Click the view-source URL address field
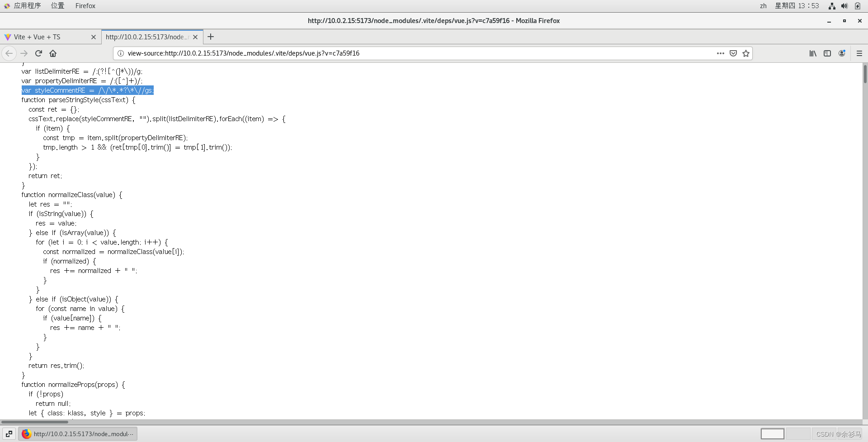This screenshot has width=868, height=442. tap(407, 53)
